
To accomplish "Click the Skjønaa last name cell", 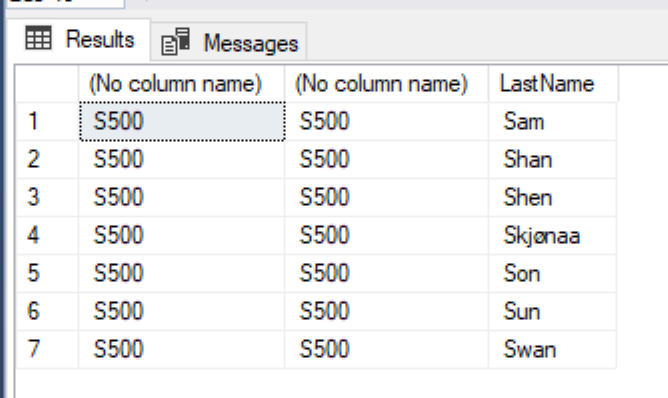I will 553,235.
